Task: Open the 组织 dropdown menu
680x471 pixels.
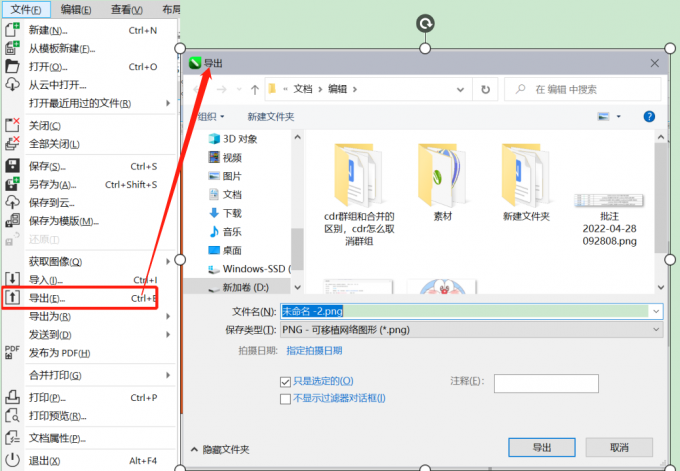Action: point(211,117)
